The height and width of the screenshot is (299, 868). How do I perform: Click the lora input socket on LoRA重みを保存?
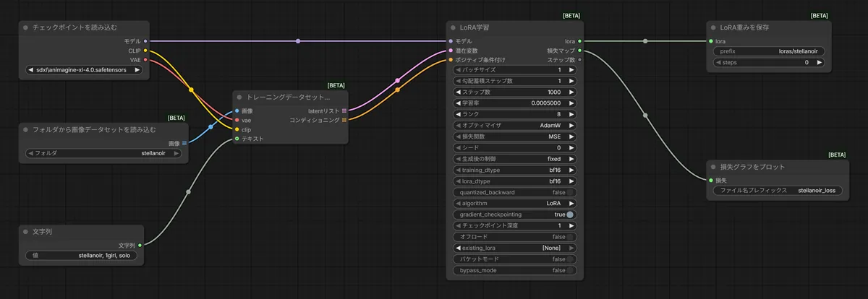point(711,41)
